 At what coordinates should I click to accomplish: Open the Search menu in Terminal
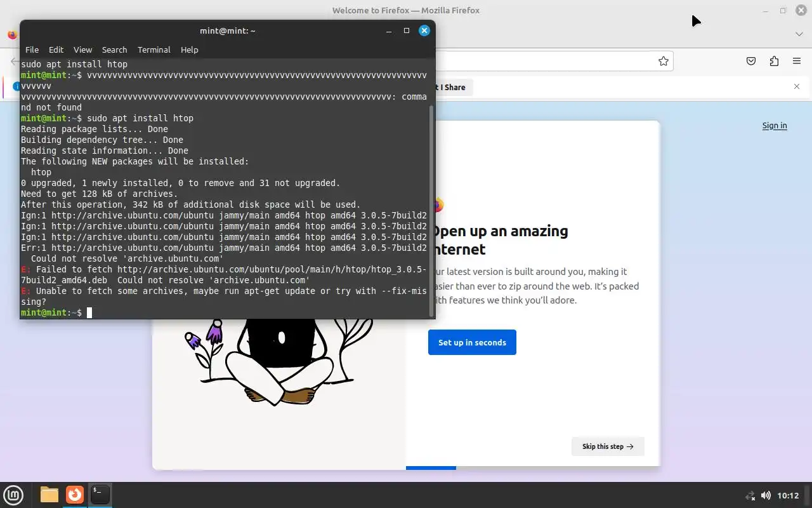tap(114, 50)
